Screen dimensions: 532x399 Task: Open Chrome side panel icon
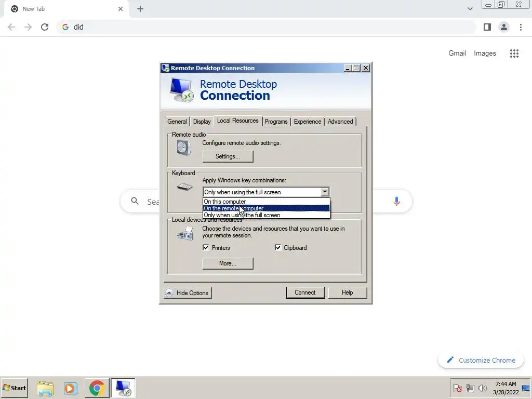(487, 27)
